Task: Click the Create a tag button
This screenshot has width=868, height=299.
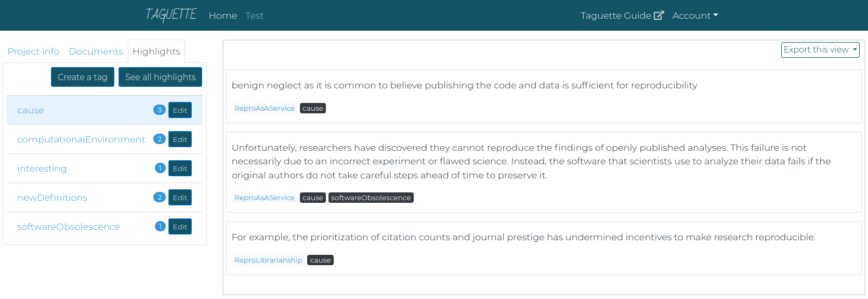Action: tap(83, 77)
